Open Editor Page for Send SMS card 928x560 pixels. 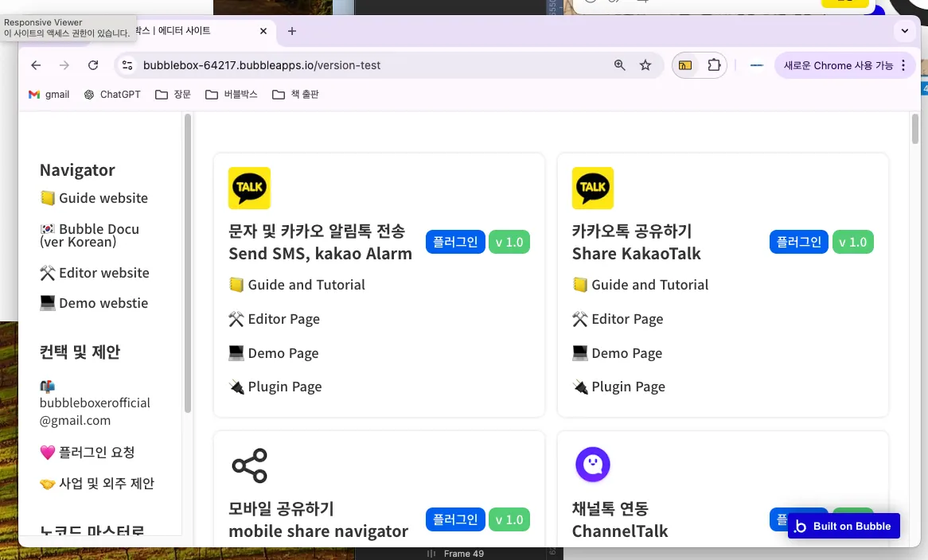coord(274,319)
